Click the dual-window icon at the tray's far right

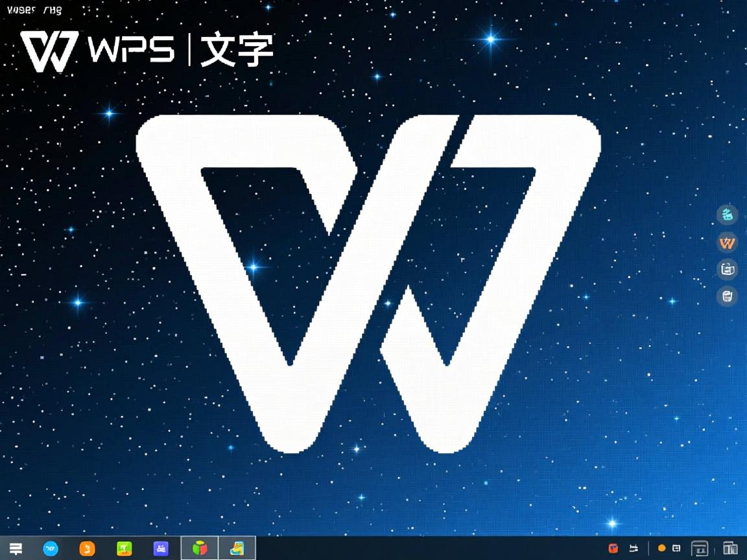[x=729, y=549]
